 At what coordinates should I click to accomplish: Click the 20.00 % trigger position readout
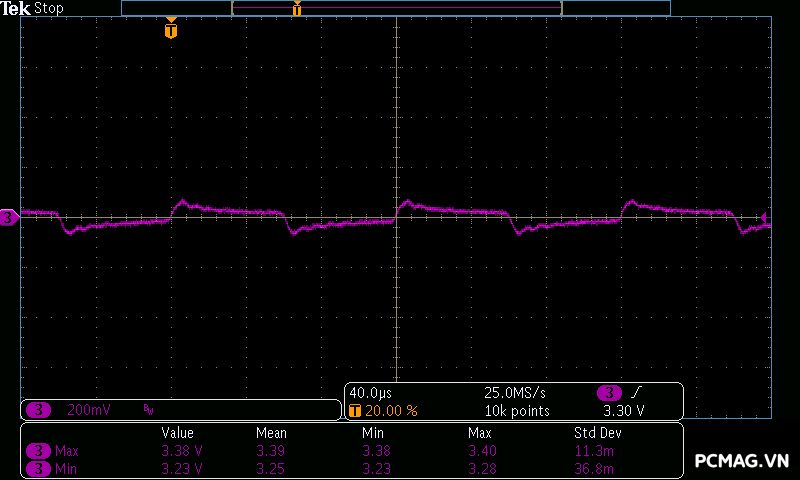[391, 411]
